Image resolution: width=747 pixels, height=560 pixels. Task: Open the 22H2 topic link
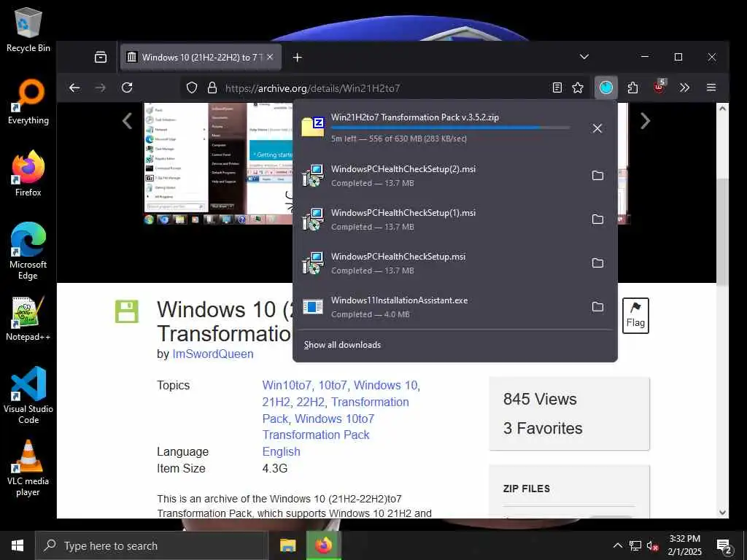pos(310,402)
